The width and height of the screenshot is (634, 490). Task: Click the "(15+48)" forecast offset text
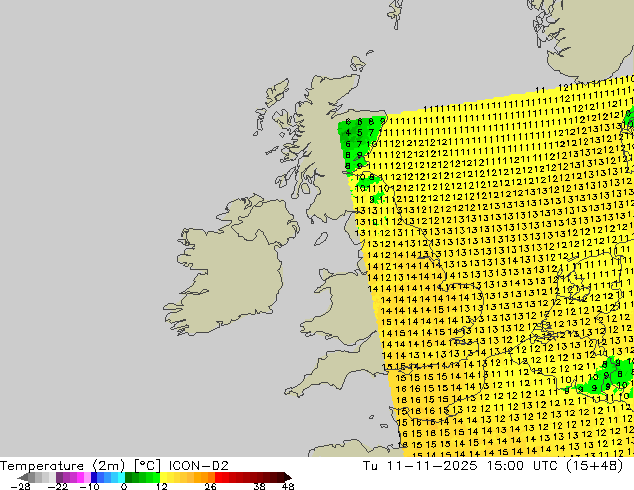593,466
